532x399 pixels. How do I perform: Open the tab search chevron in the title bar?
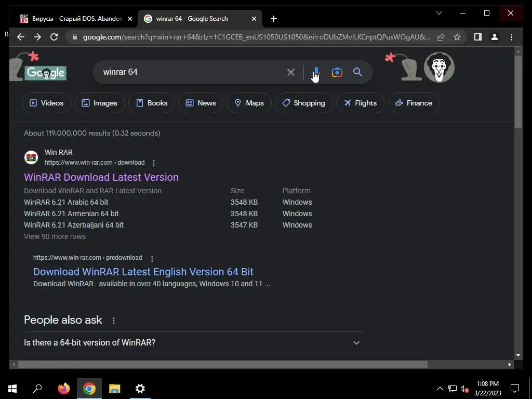438,13
